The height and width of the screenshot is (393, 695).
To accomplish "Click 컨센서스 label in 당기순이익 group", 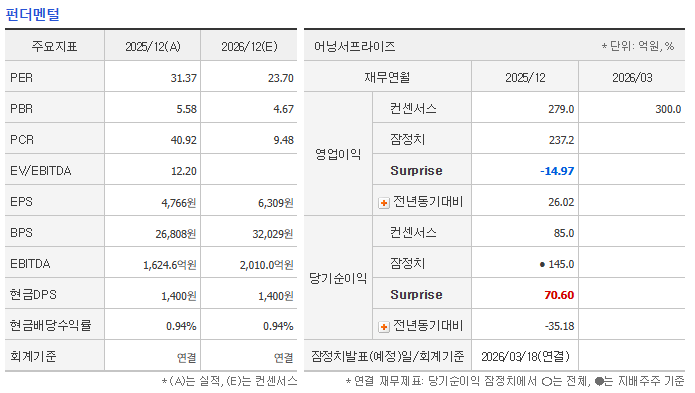I will click(x=413, y=233).
